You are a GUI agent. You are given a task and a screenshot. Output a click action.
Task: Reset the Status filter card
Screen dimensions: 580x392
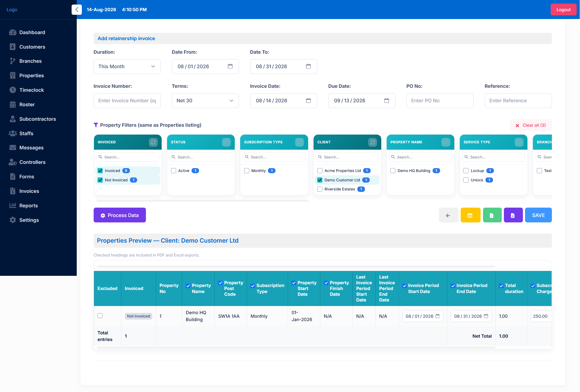(226, 142)
